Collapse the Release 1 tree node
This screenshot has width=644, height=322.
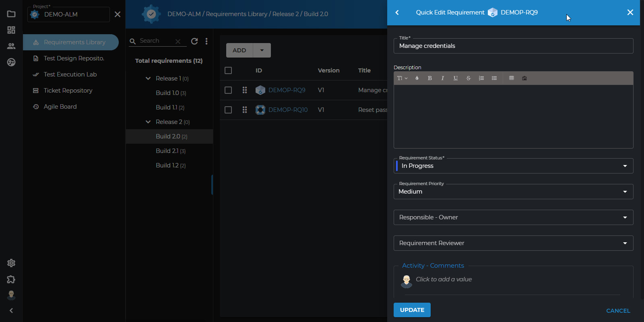click(x=148, y=78)
